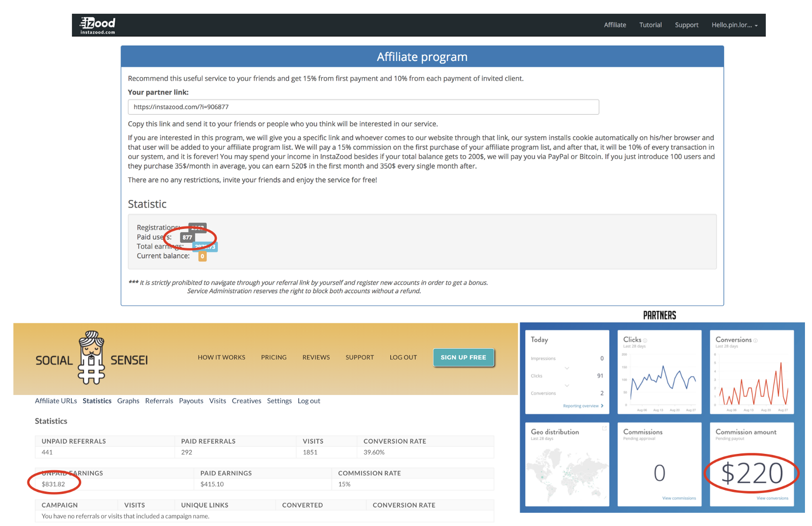Screen dimensions: 812x526
Task: Click the commission rate value 15%
Action: pos(344,484)
